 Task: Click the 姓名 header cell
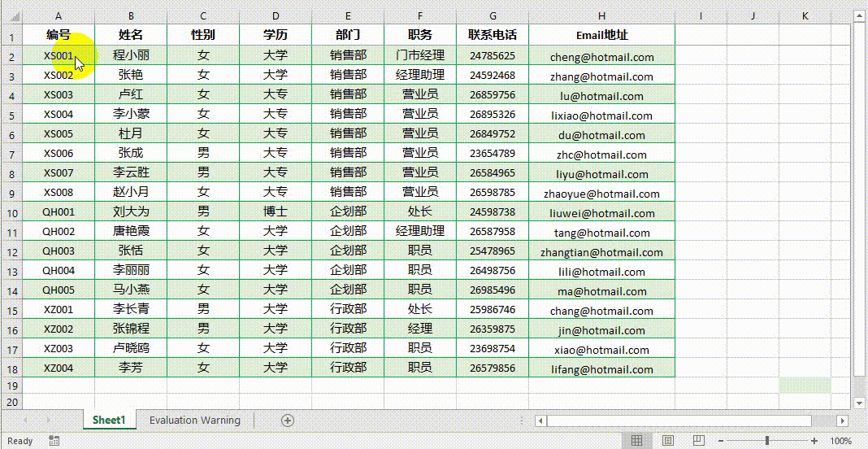[131, 35]
